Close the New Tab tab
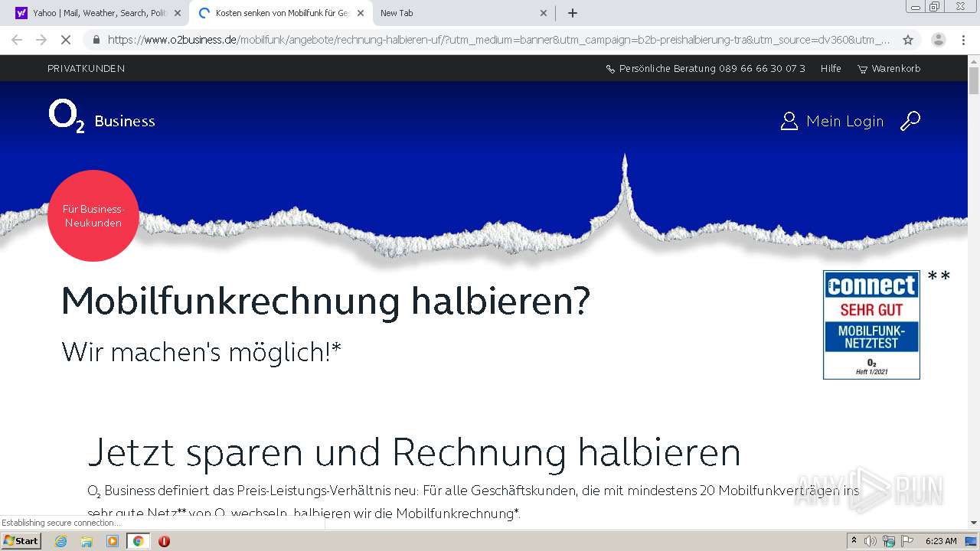 click(x=544, y=13)
